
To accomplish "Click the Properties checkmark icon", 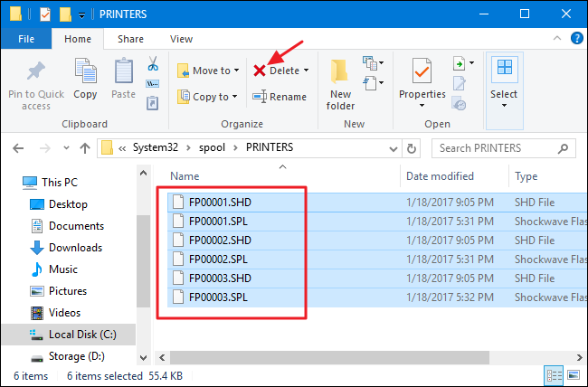I will [x=422, y=71].
